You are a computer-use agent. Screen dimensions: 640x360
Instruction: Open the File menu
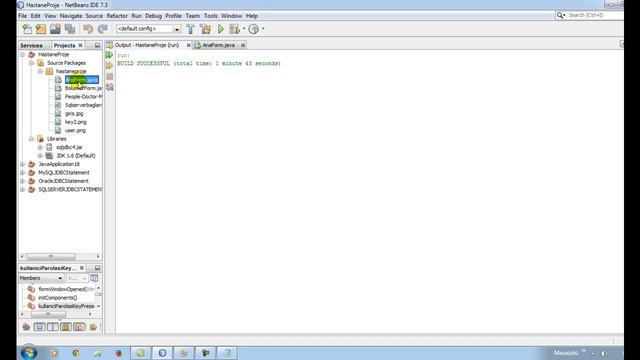point(22,16)
